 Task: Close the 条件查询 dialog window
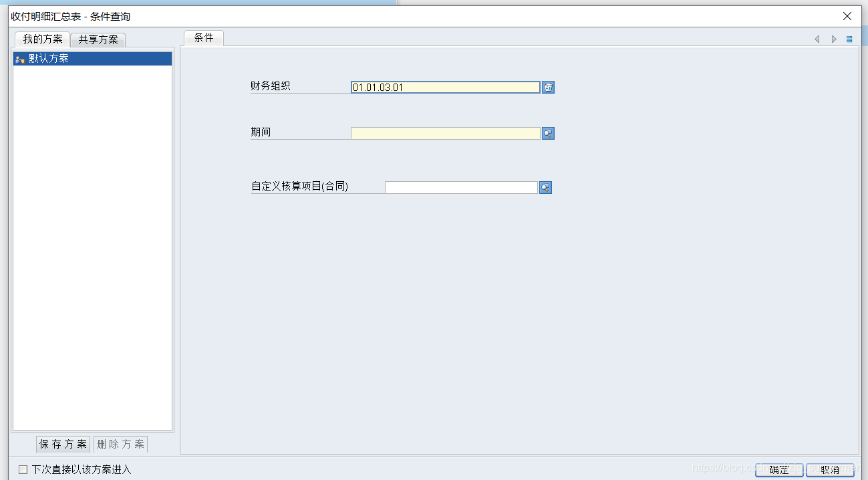(x=847, y=16)
